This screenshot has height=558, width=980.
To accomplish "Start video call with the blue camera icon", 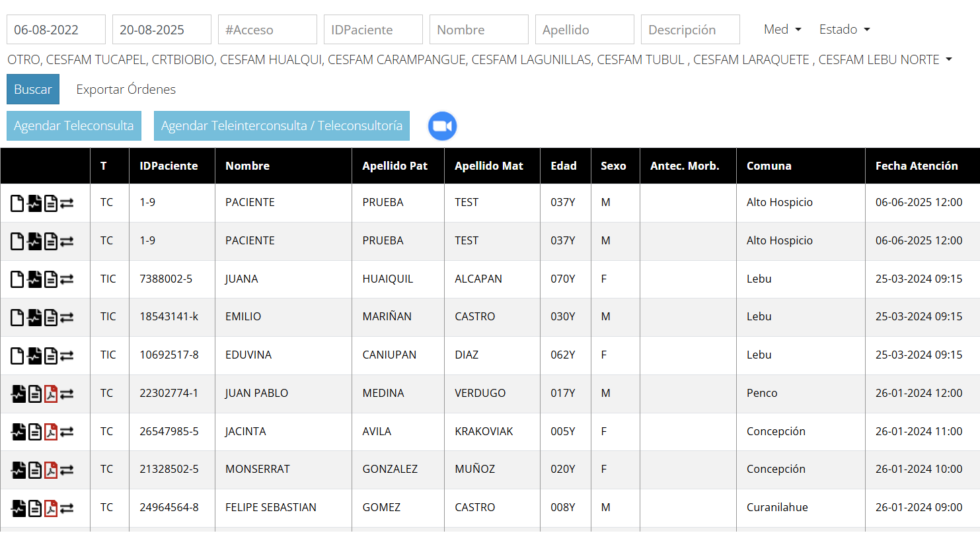I will tap(442, 126).
